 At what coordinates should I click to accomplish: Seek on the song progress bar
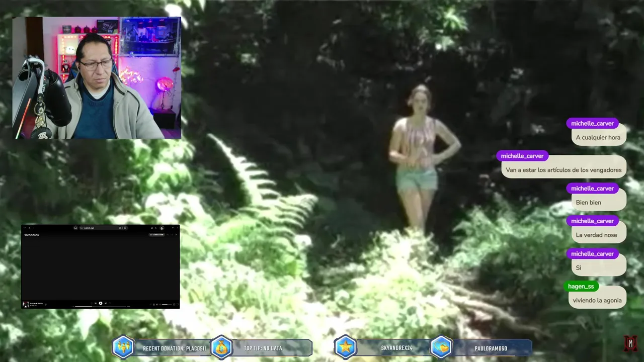pyautogui.click(x=101, y=306)
